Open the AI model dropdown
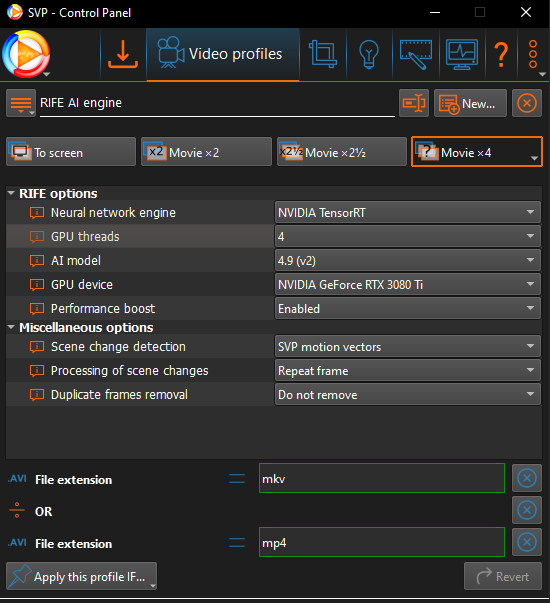Screen dimensions: 550x603 click(x=407, y=260)
